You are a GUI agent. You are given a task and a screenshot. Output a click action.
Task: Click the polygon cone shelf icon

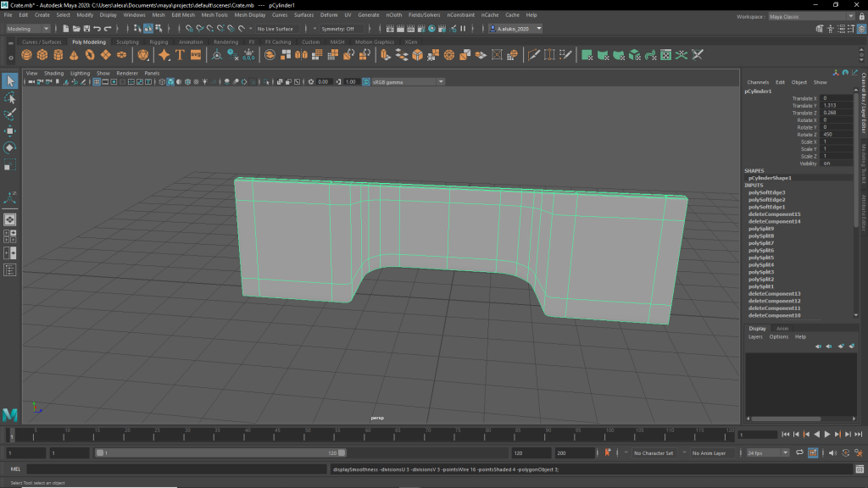pyautogui.click(x=74, y=55)
